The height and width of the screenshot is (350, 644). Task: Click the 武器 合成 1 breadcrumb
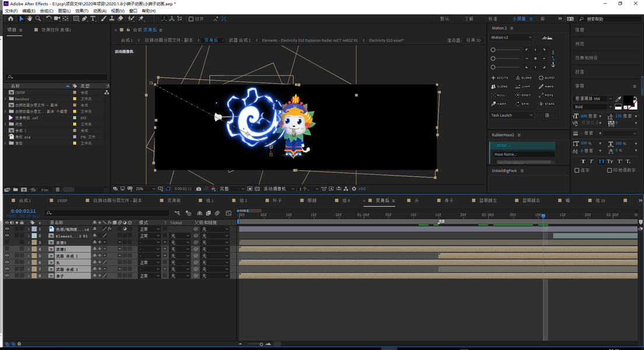click(240, 40)
